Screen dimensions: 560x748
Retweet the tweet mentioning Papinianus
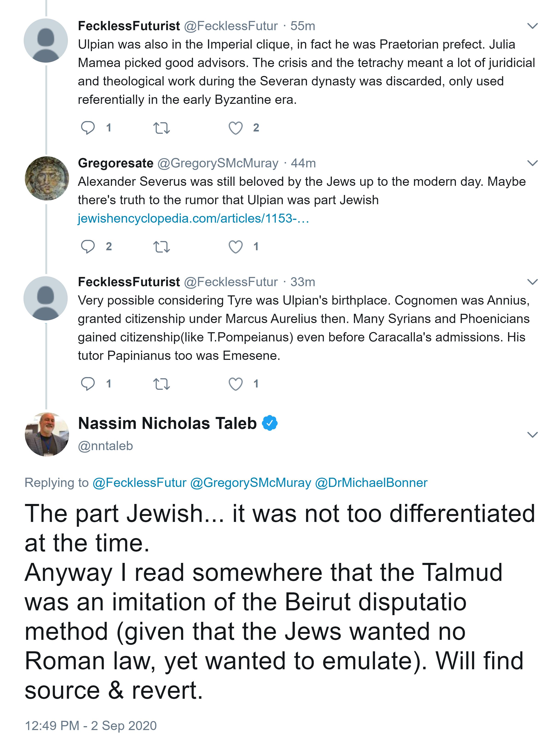coord(161,384)
